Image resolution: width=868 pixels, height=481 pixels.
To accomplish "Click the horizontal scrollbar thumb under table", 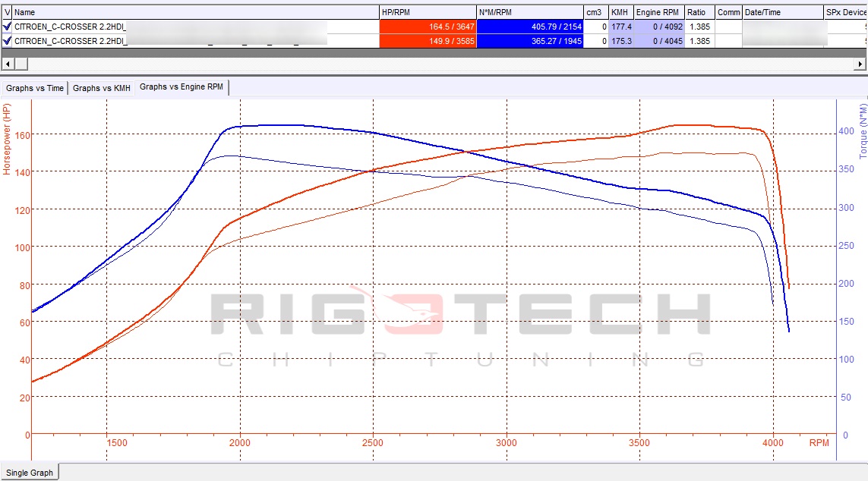I will (21, 64).
